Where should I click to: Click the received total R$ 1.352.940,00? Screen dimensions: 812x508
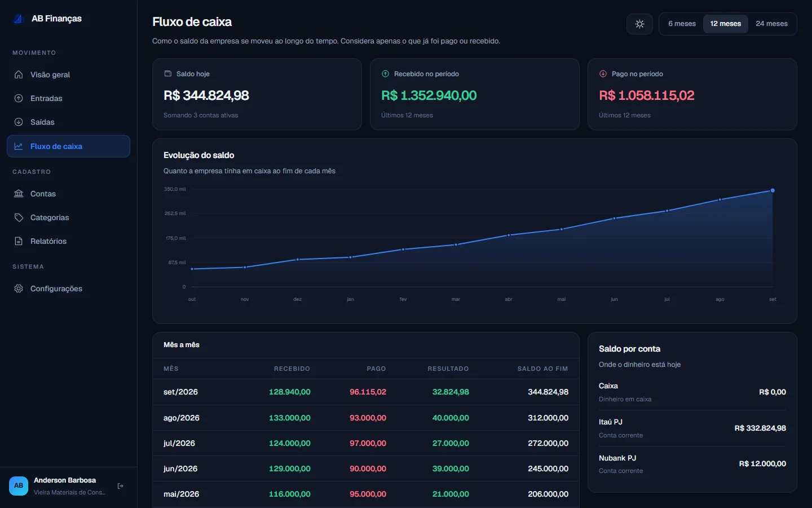pos(429,95)
